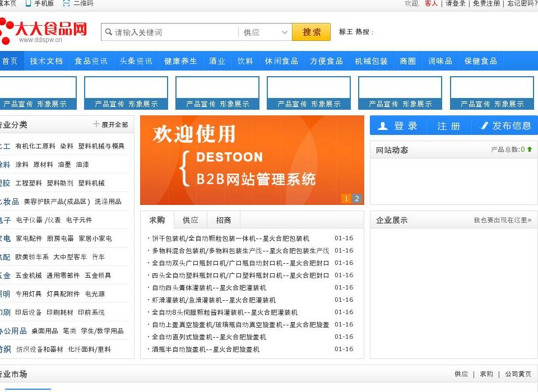This screenshot has height=392, width=538.
Task: Open 饼干包装机 listing
Action: pos(230,239)
